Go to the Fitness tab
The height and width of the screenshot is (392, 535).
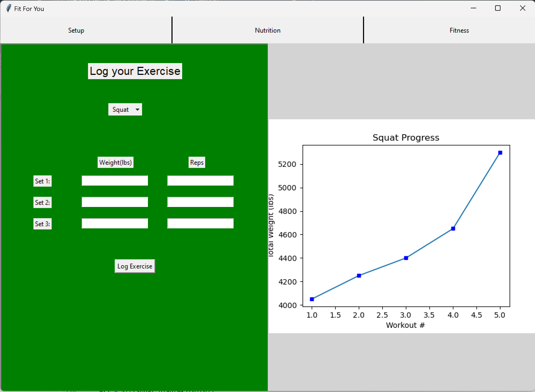[459, 30]
